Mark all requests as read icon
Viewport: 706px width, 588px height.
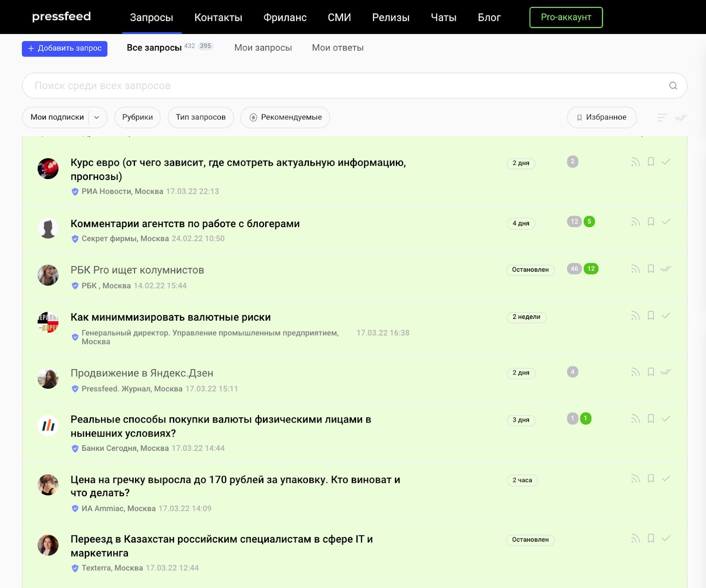coord(681,117)
